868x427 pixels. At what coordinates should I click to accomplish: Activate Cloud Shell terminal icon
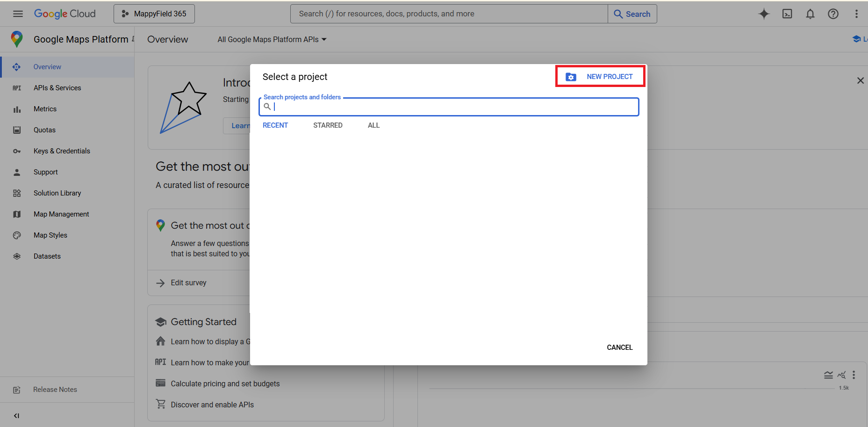[787, 14]
